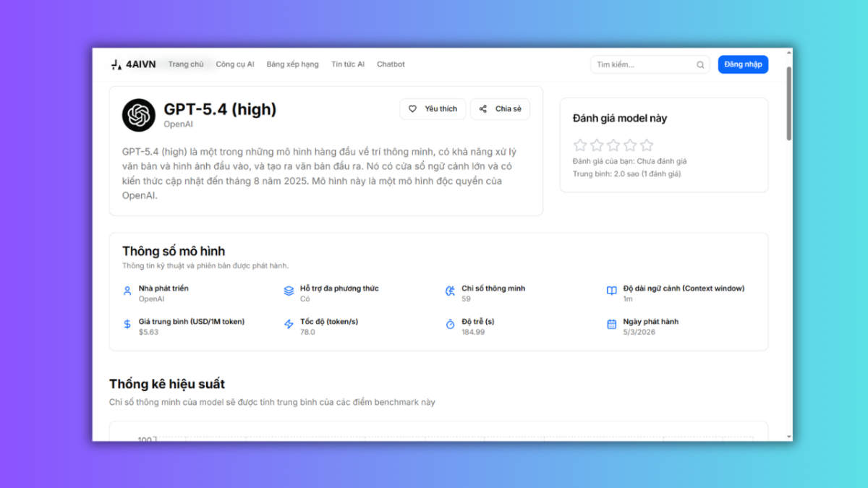The height and width of the screenshot is (488, 868).
Task: Rate the model four stars
Action: [x=630, y=145]
